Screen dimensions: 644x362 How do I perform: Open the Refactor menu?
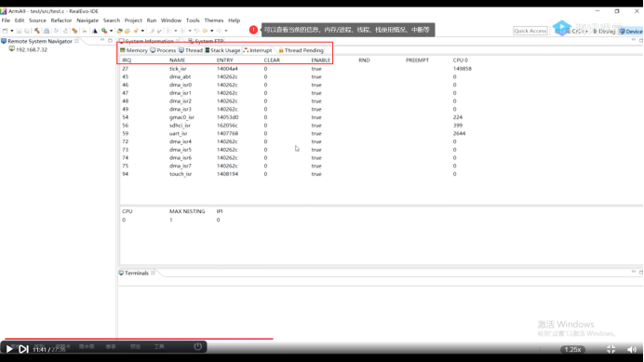click(x=61, y=20)
